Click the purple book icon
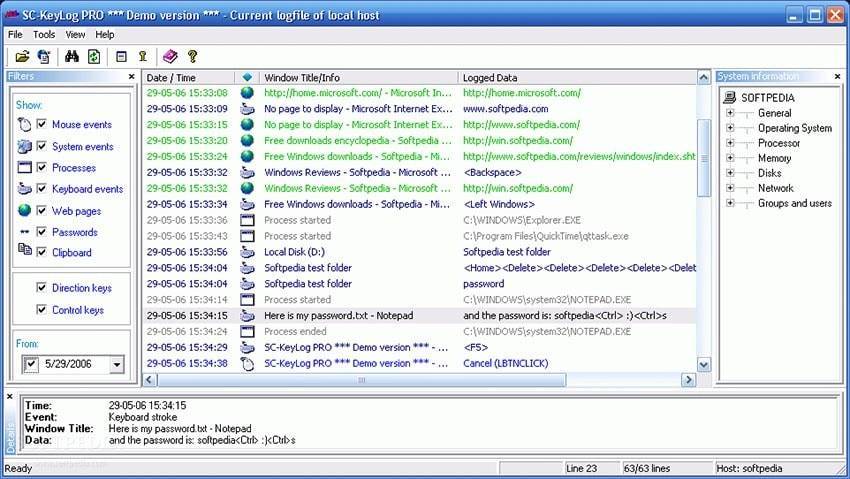This screenshot has height=479, width=850. pyautogui.click(x=170, y=57)
